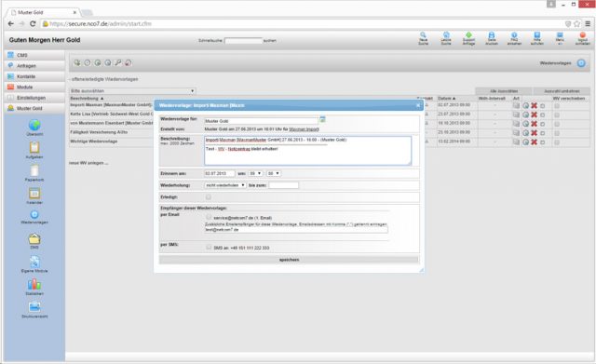The height and width of the screenshot is (364, 596).
Task: Click the Neue Suche magnifier icon
Action: click(x=423, y=35)
